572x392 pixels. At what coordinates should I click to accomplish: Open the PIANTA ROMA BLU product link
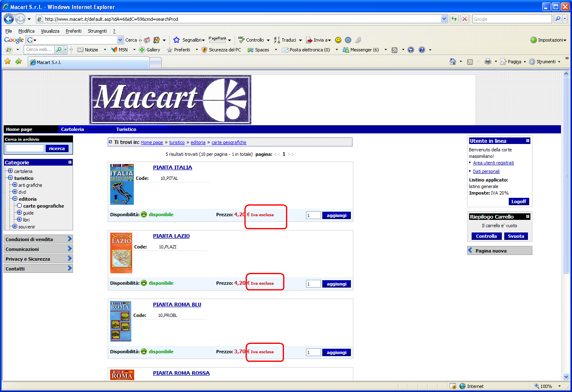point(177,305)
